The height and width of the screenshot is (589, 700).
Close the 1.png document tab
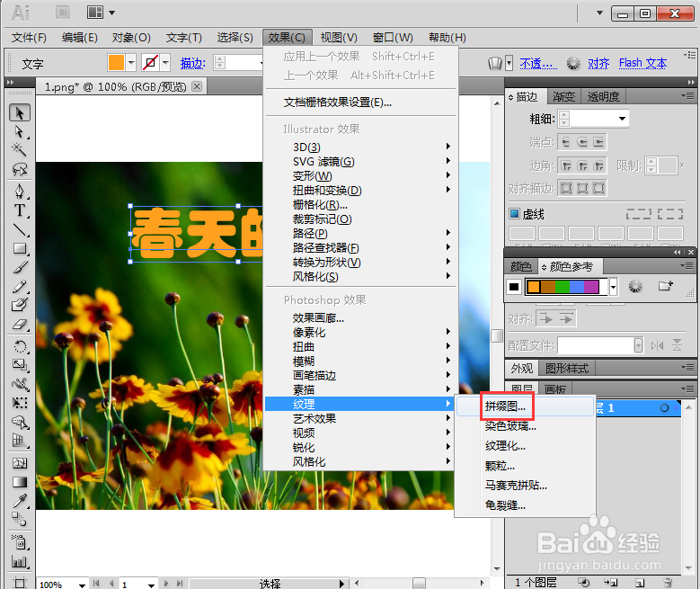click(197, 86)
